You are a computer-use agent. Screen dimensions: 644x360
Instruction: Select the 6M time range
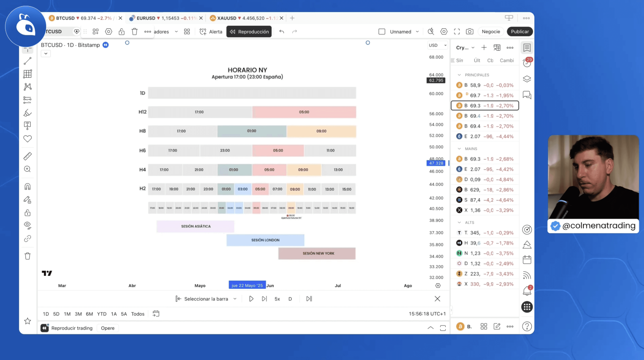[x=89, y=314]
